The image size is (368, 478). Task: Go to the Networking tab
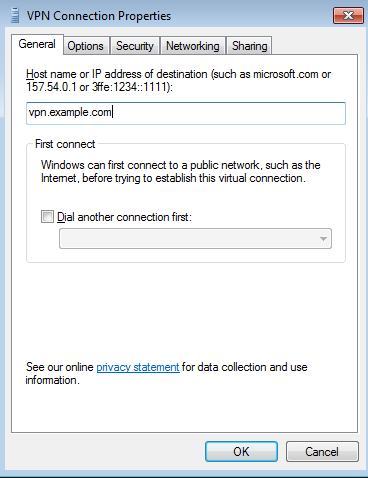point(193,46)
